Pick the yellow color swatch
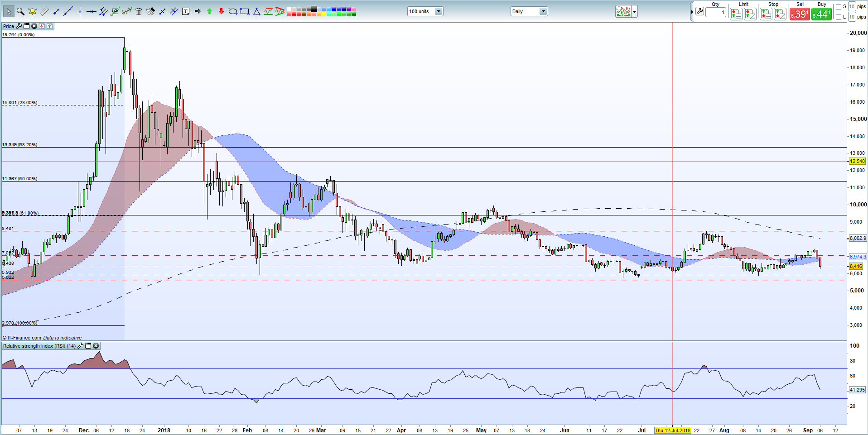 tap(324, 14)
